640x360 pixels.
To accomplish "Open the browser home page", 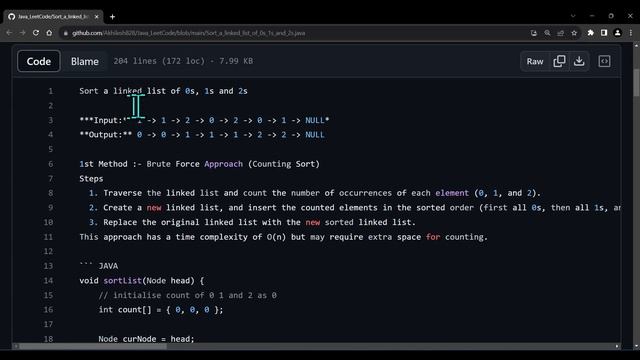I will pyautogui.click(x=49, y=33).
